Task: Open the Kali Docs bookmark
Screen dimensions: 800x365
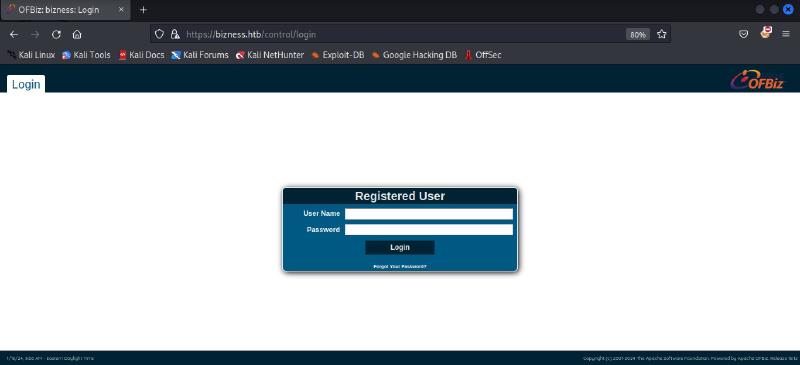Action: [x=141, y=55]
